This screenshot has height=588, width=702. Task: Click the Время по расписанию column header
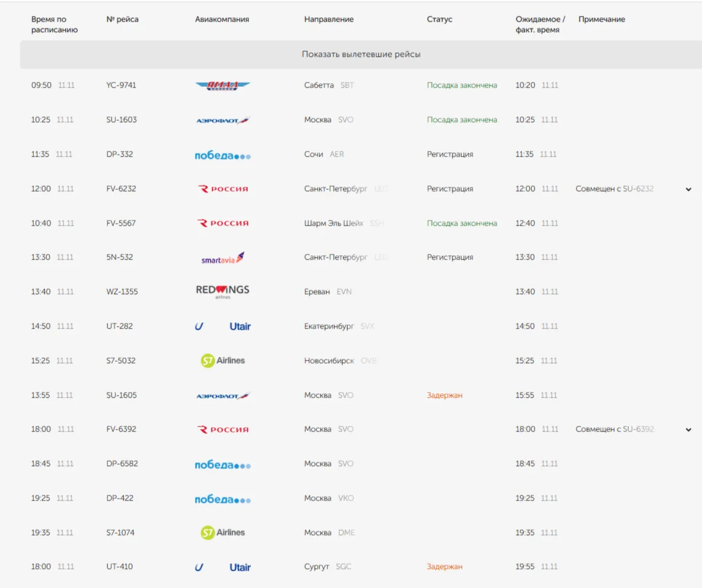[54, 25]
